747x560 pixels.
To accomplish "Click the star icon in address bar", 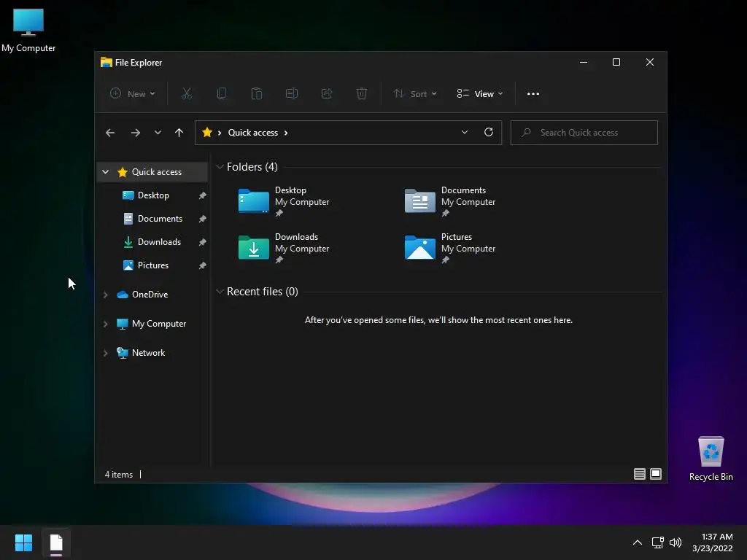I will (207, 133).
